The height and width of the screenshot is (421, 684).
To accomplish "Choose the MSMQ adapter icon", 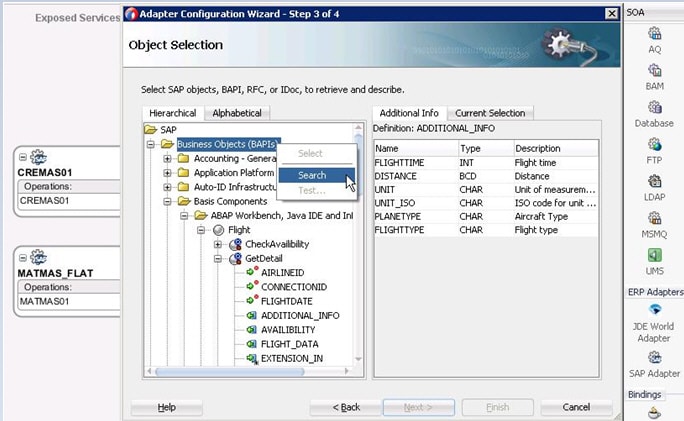I will coord(654,218).
